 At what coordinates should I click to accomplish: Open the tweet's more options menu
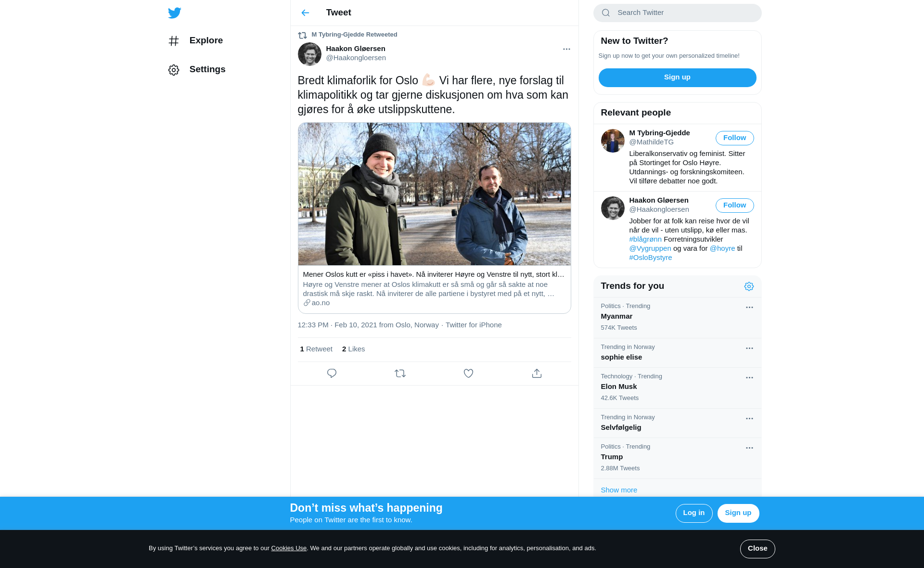coord(566,49)
